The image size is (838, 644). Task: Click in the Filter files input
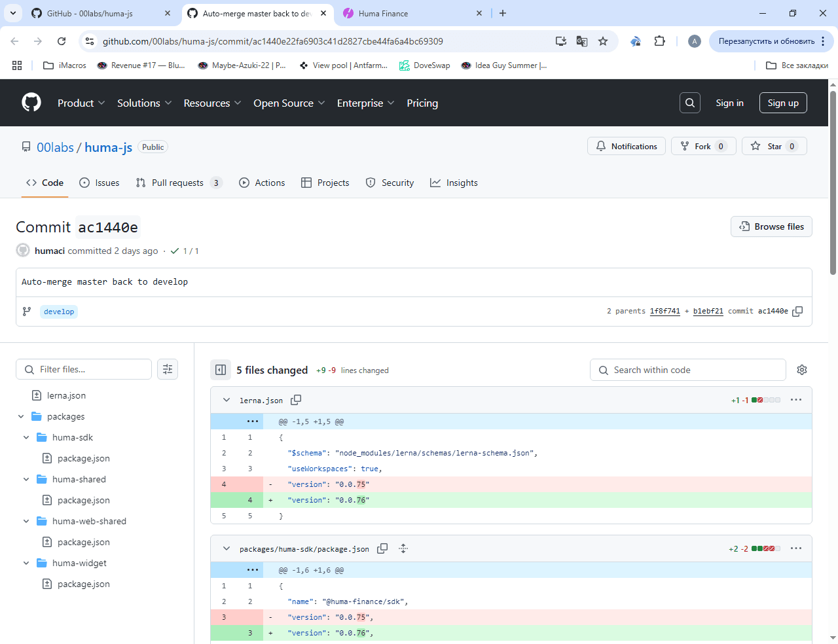tap(84, 369)
